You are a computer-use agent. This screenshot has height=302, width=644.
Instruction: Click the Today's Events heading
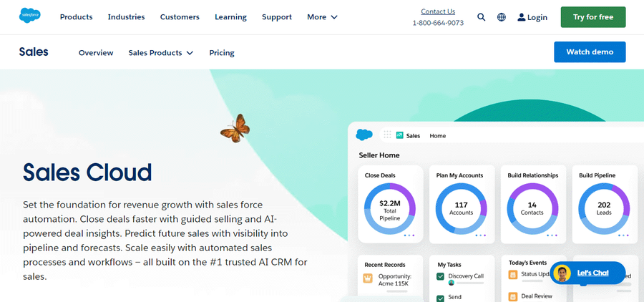pyautogui.click(x=528, y=263)
